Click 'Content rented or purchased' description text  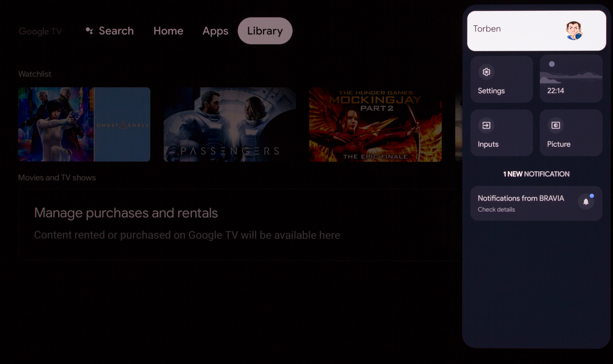(x=187, y=235)
